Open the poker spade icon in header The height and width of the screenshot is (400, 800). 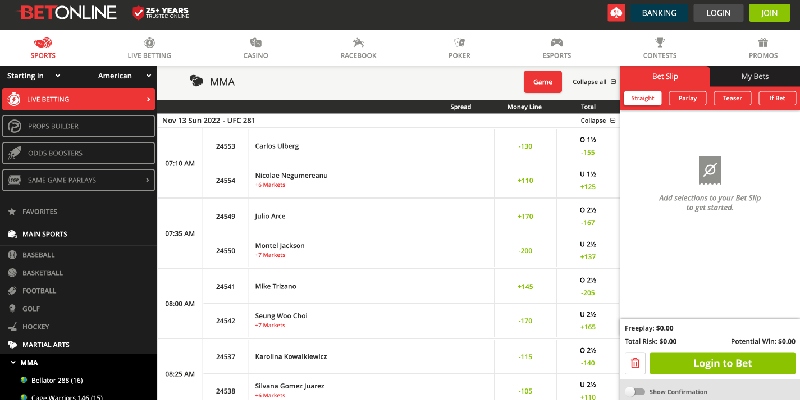616,13
